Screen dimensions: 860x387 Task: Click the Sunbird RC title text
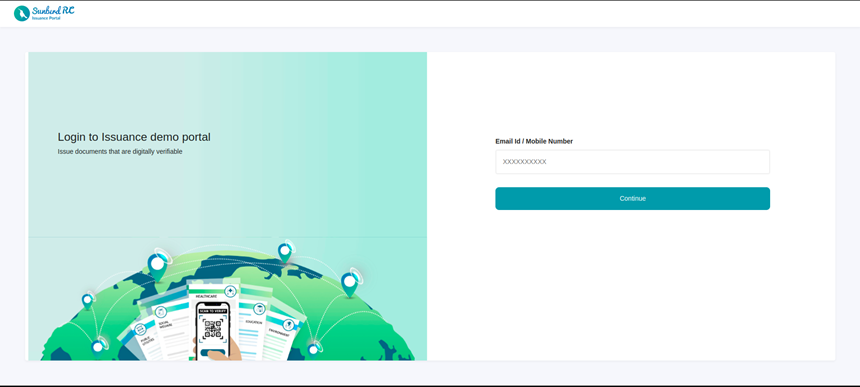(x=53, y=10)
